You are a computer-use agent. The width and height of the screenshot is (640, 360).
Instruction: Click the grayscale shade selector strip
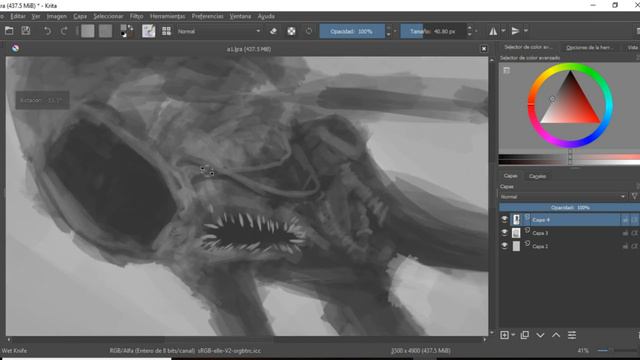(x=569, y=159)
